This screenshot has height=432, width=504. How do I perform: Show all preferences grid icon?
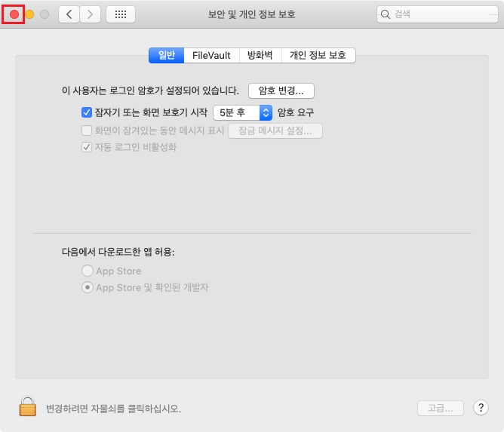pos(121,14)
